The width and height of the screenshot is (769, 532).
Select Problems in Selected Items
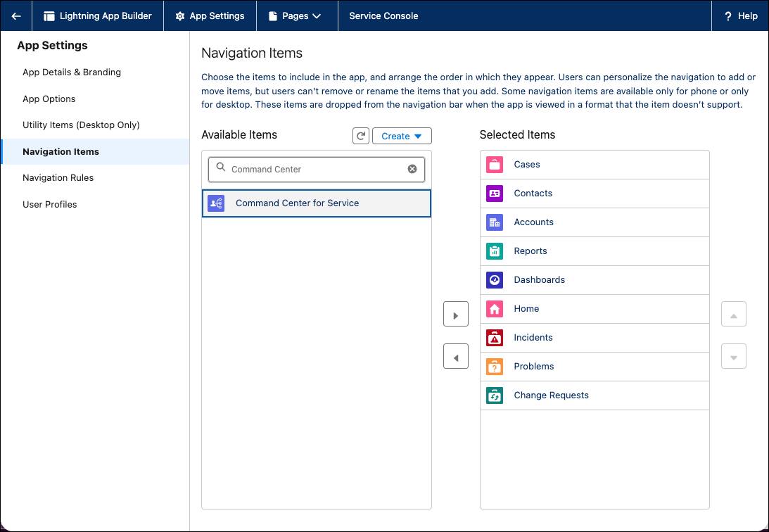pos(595,366)
